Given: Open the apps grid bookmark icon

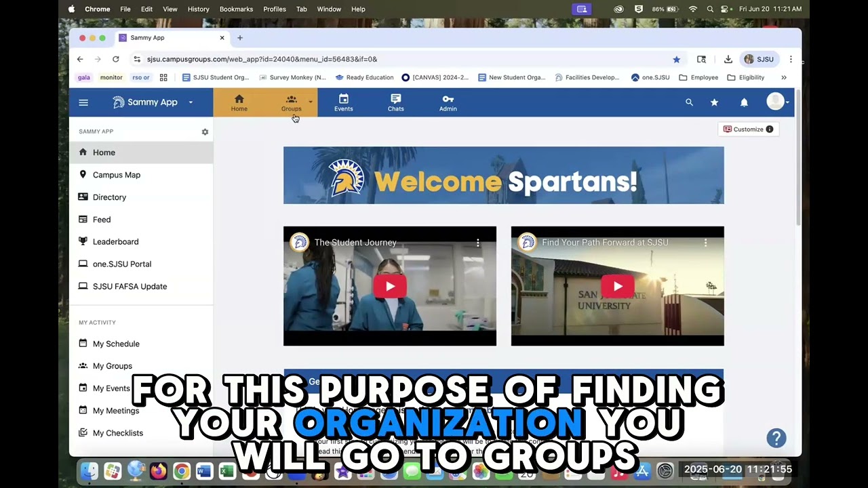Looking at the screenshot, I should click(163, 77).
